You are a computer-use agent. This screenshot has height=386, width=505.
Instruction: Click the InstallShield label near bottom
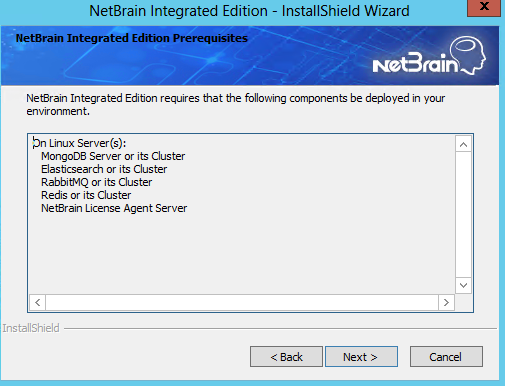[31, 328]
